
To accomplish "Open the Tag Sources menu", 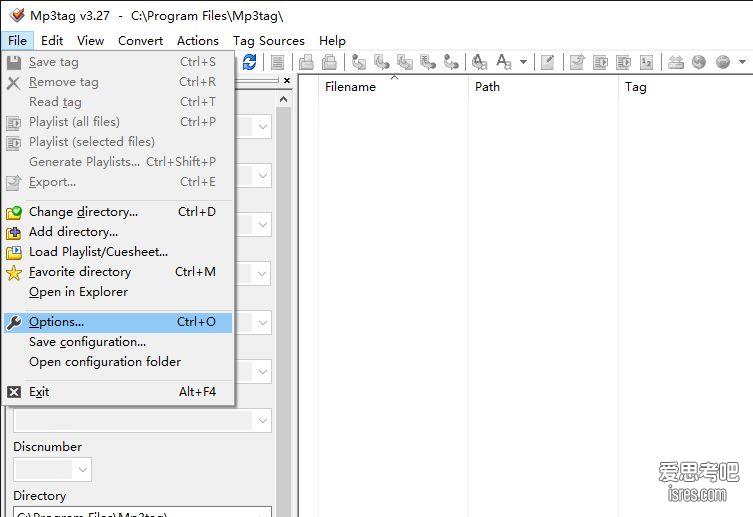I will pyautogui.click(x=268, y=41).
